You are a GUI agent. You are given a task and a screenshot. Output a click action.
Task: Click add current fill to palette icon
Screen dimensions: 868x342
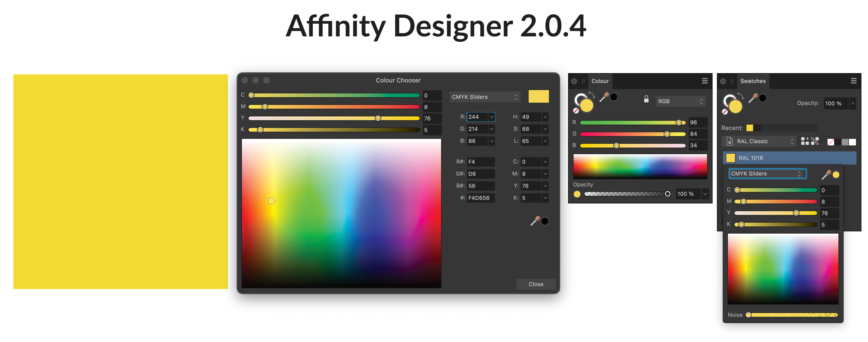tap(805, 141)
